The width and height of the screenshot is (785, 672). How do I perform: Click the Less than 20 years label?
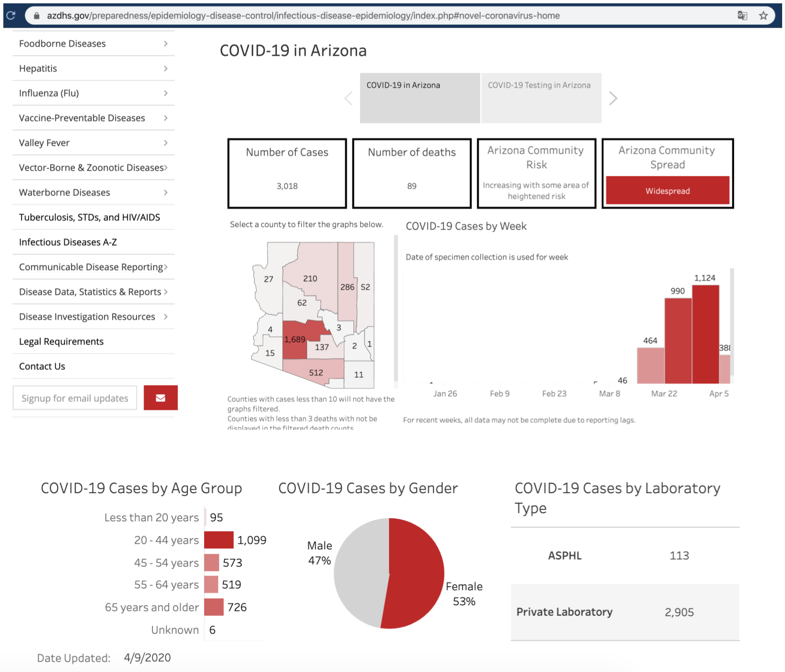152,518
